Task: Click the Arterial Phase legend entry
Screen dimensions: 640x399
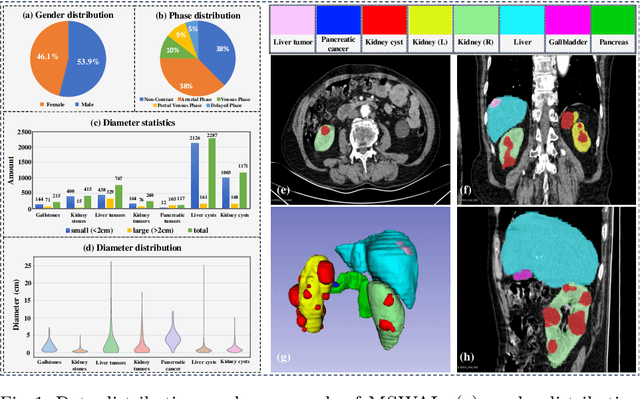Action: coord(195,99)
